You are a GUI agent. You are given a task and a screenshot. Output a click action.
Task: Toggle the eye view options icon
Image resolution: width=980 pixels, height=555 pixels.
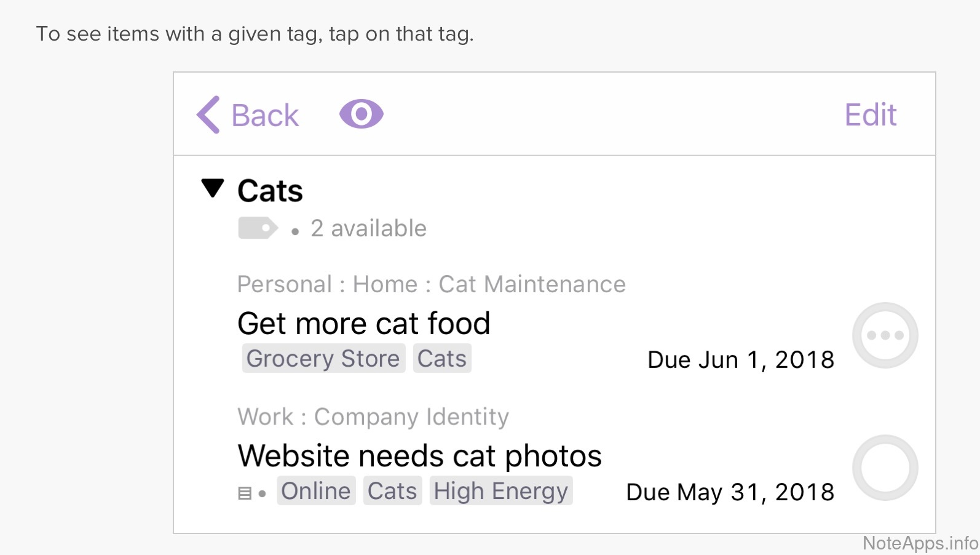click(x=362, y=114)
